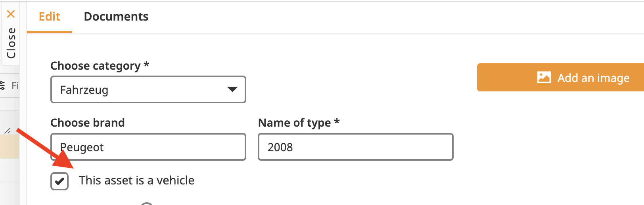Click the "Choose brand" field label
Image resolution: width=644 pixels, height=205 pixels.
(88, 123)
